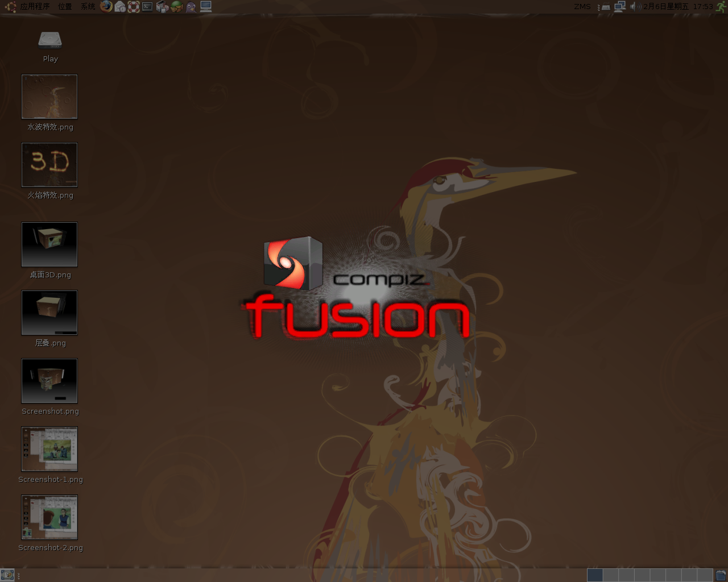Select the 水波特效.png thumbnail

pyautogui.click(x=49, y=97)
